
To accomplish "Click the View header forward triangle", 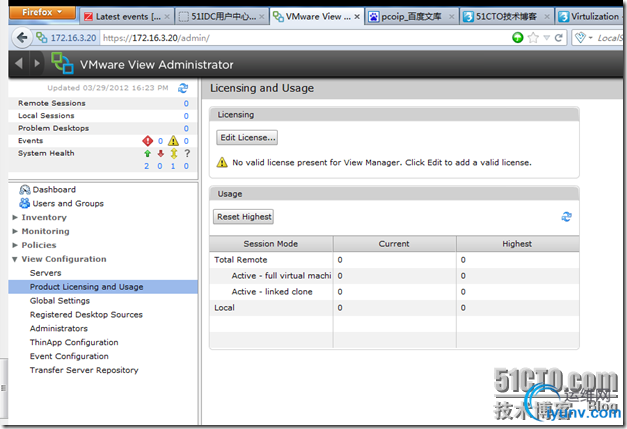I will tap(37, 63).
